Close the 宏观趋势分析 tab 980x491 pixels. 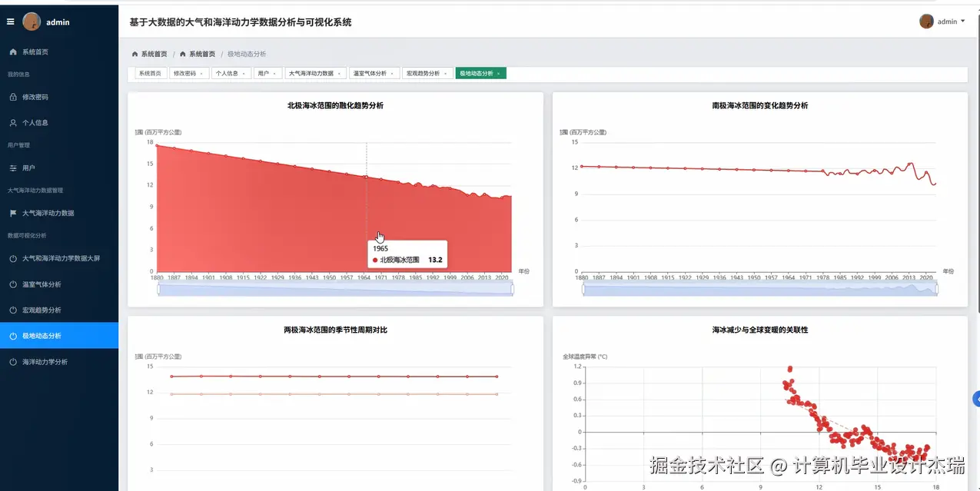(445, 74)
